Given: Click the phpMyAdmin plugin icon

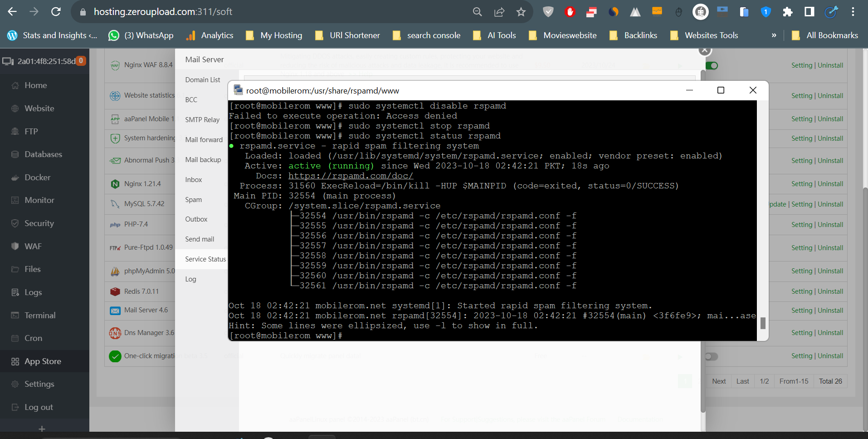Looking at the screenshot, I should click(115, 271).
